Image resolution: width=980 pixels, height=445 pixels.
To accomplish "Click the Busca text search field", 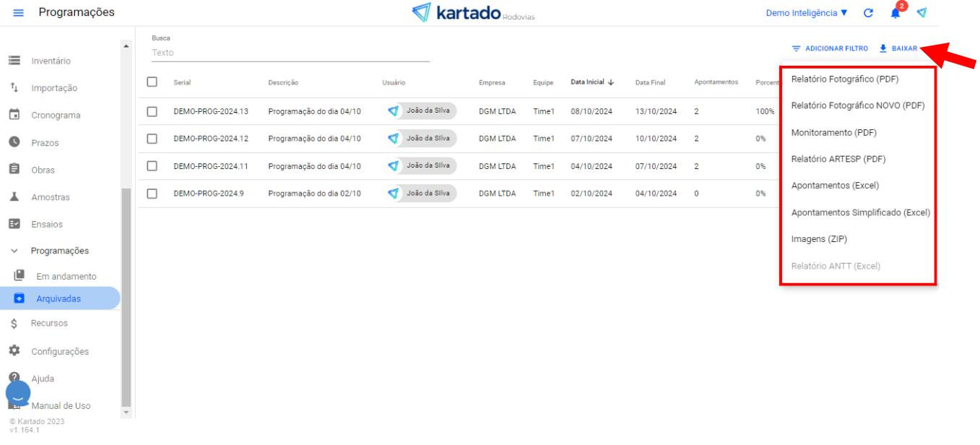I will [x=289, y=53].
